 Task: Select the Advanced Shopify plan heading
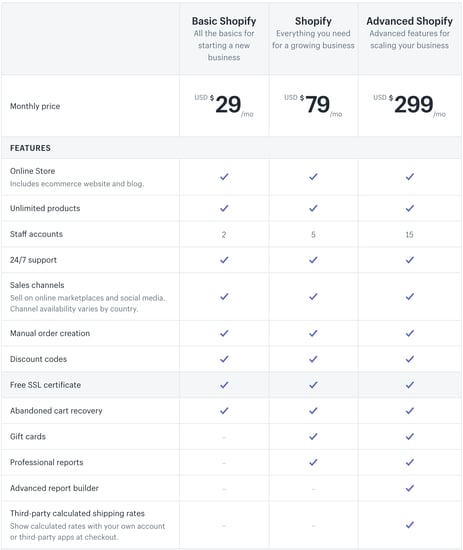click(x=410, y=21)
